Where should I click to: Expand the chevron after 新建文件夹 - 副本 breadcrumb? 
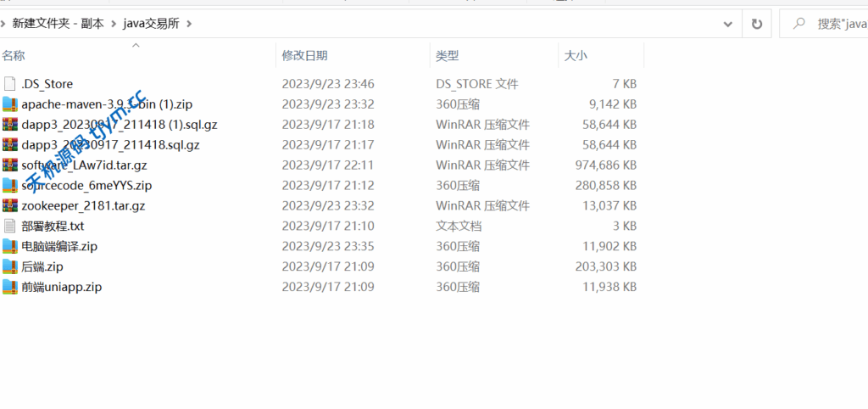click(x=114, y=25)
